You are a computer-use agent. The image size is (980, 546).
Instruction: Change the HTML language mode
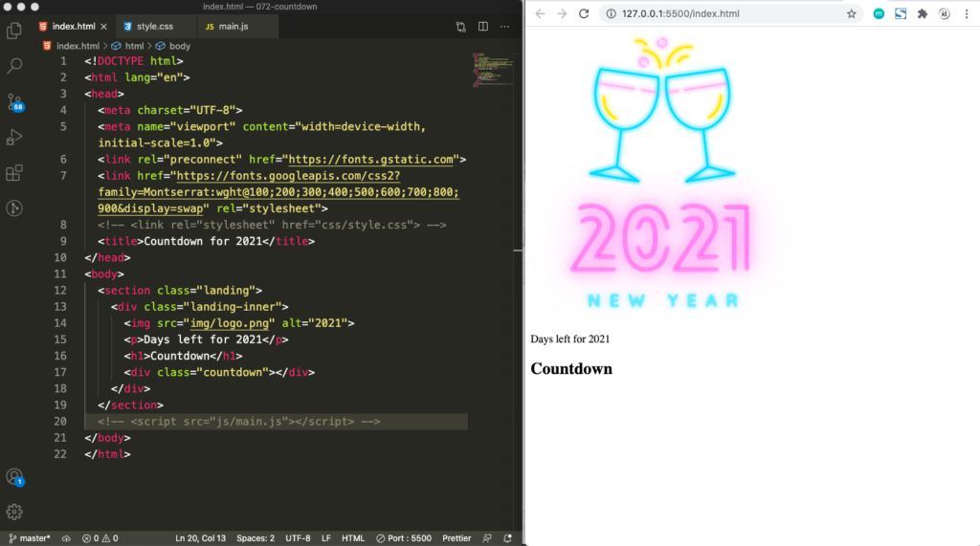(x=352, y=538)
